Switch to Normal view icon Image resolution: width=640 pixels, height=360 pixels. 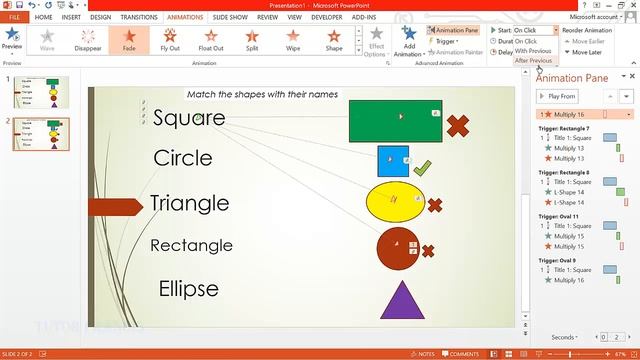coord(493,354)
